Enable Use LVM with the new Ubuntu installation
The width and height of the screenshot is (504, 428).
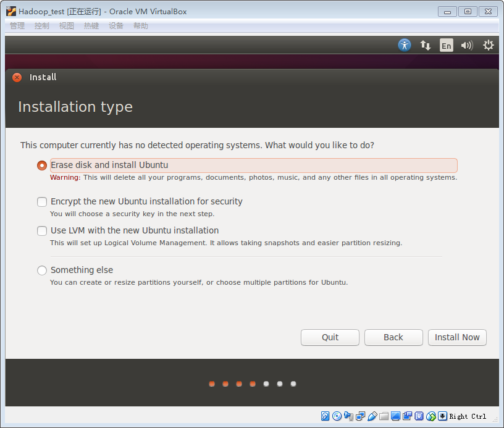[x=42, y=231]
